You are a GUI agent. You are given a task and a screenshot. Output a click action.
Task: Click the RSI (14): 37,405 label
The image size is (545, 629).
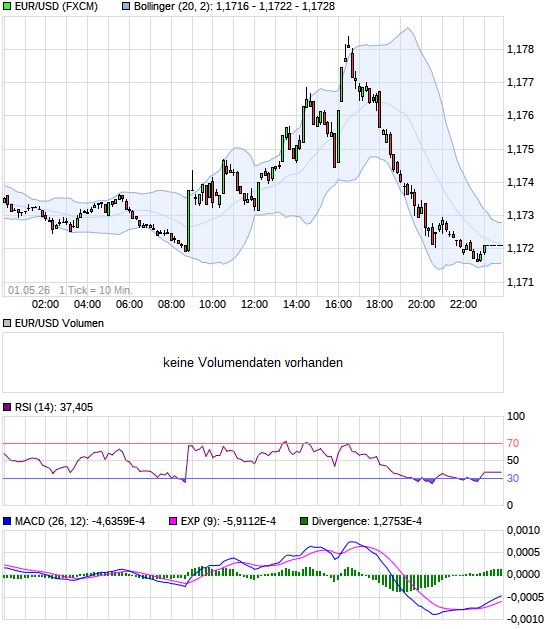tap(54, 407)
